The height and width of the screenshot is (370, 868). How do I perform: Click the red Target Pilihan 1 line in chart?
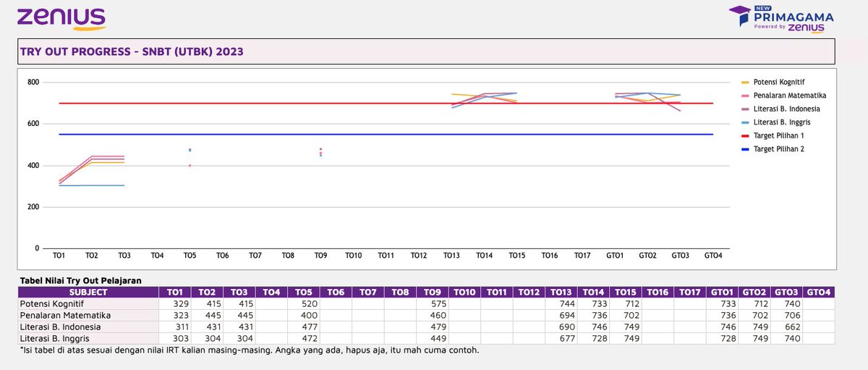[386, 103]
